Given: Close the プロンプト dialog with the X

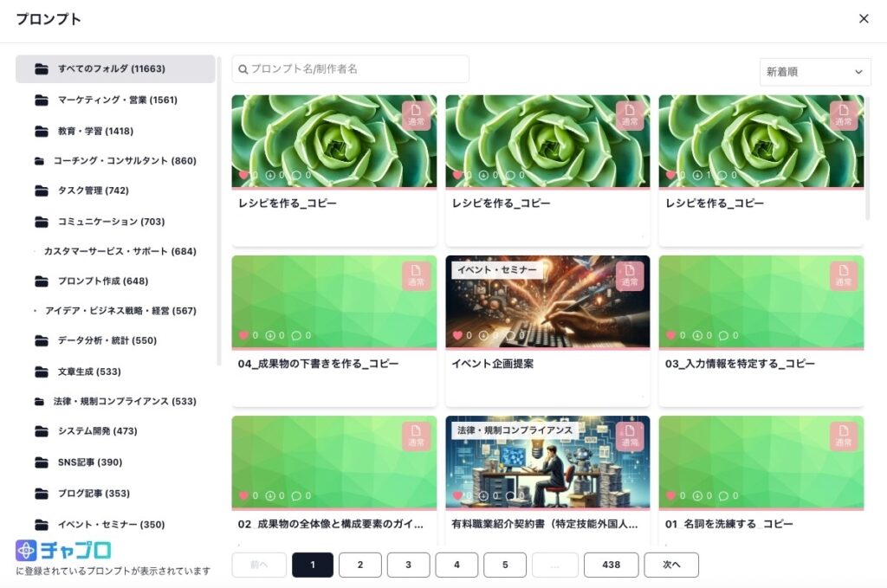Looking at the screenshot, I should point(864,19).
